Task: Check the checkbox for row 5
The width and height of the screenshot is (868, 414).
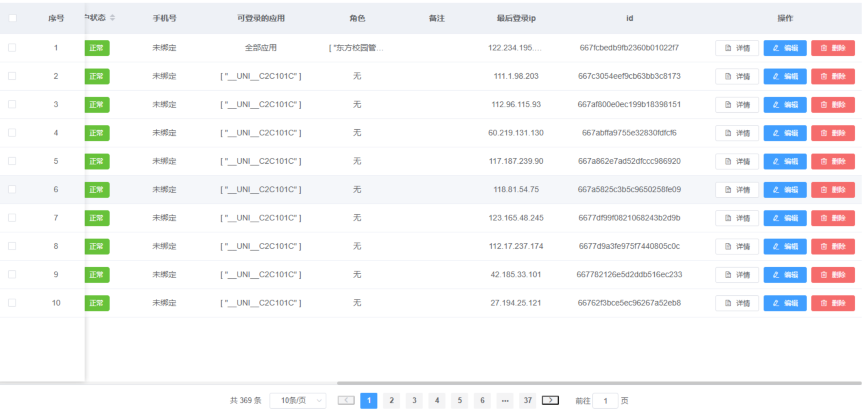Action: coord(12,161)
